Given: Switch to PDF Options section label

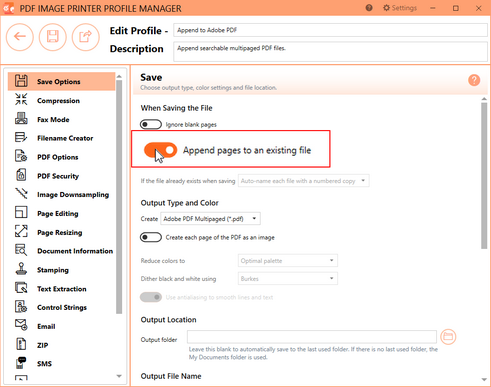Looking at the screenshot, I should pyautogui.click(x=58, y=157).
